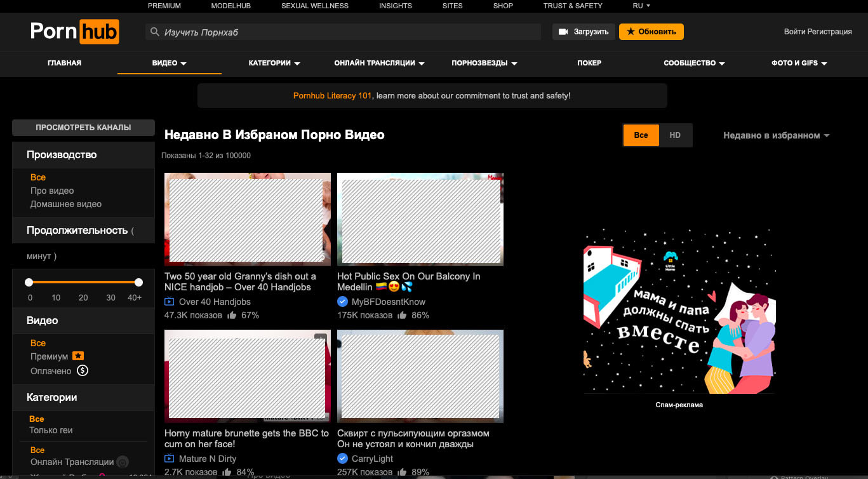Click the star icon on the Обновить button
The height and width of the screenshot is (479, 868).
(x=631, y=32)
